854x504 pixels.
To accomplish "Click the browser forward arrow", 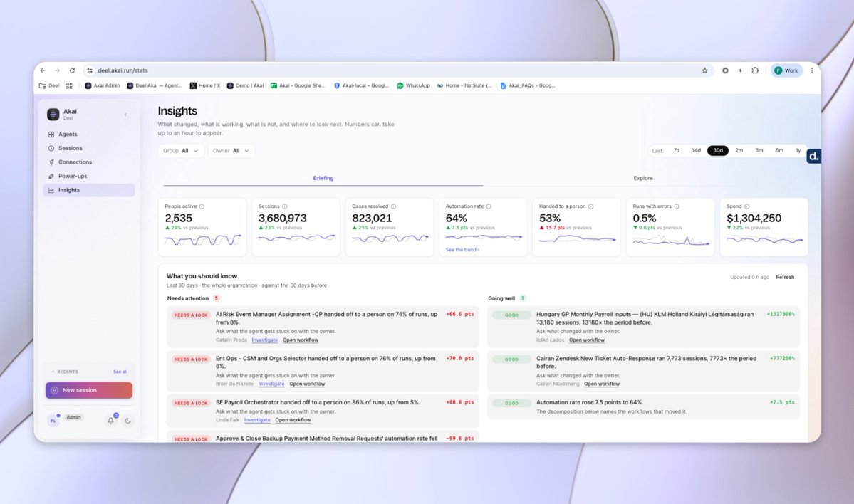I will click(57, 70).
